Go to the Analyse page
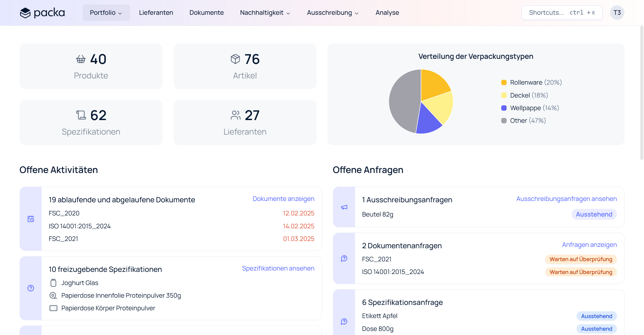 point(387,13)
